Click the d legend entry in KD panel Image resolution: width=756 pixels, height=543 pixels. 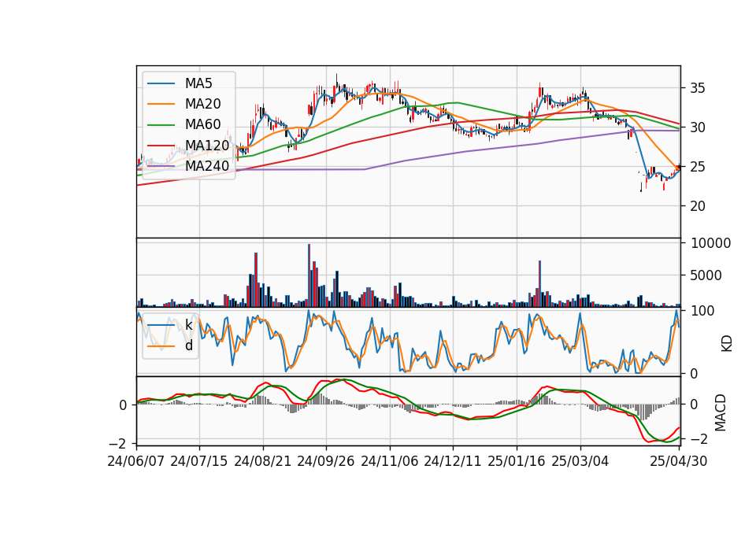(170, 345)
